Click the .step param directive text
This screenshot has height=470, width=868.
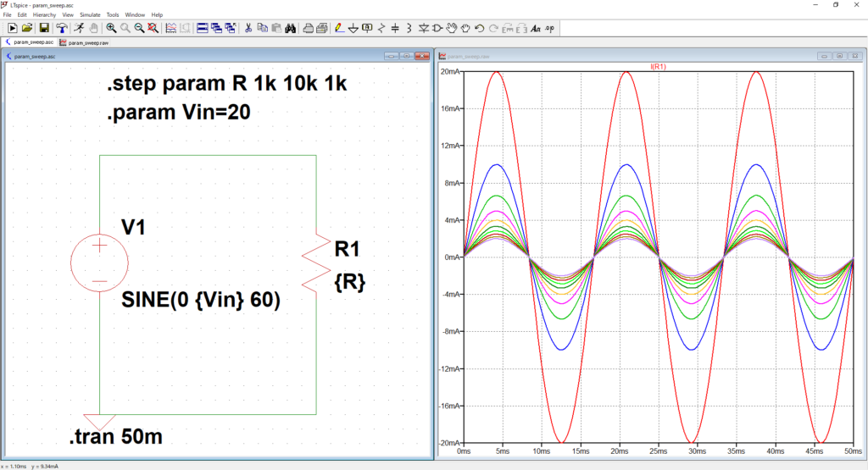227,84
